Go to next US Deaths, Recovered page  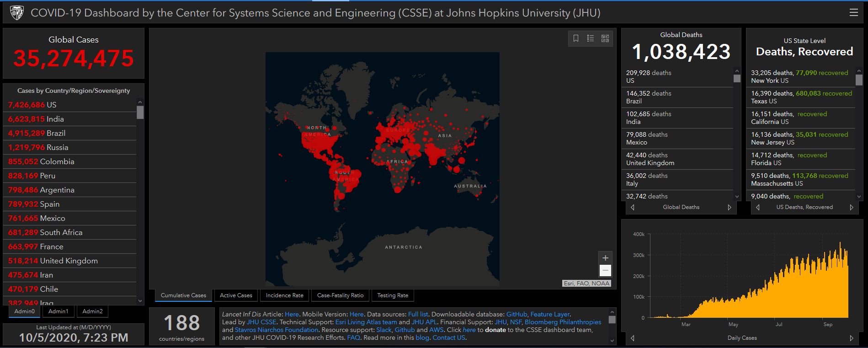(x=852, y=207)
